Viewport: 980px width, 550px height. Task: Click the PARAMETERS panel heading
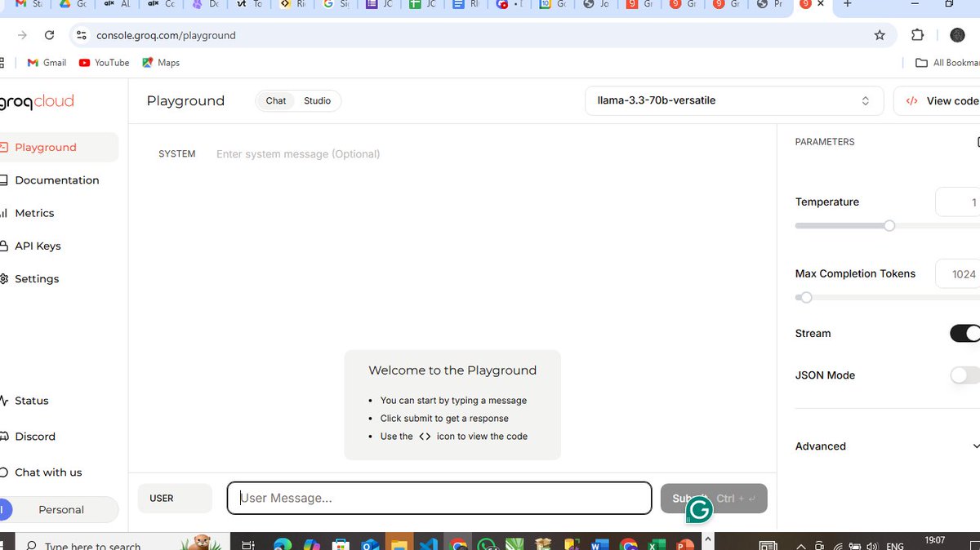(x=825, y=142)
